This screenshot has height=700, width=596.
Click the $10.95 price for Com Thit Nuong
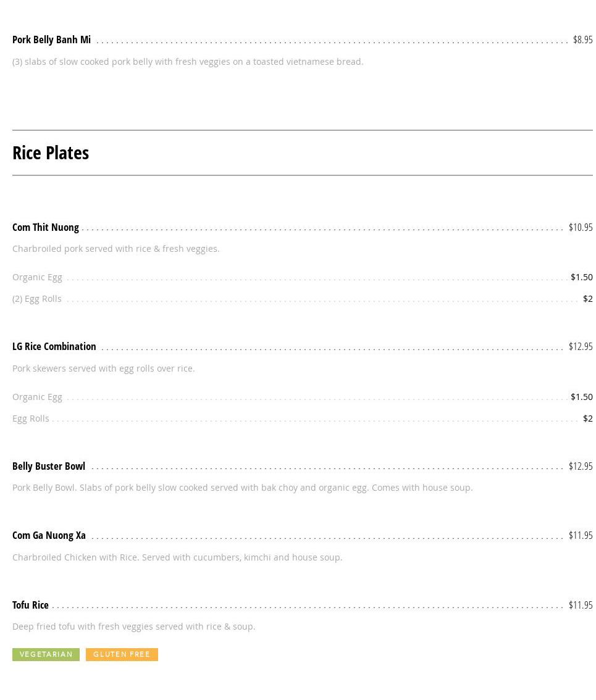coord(581,228)
